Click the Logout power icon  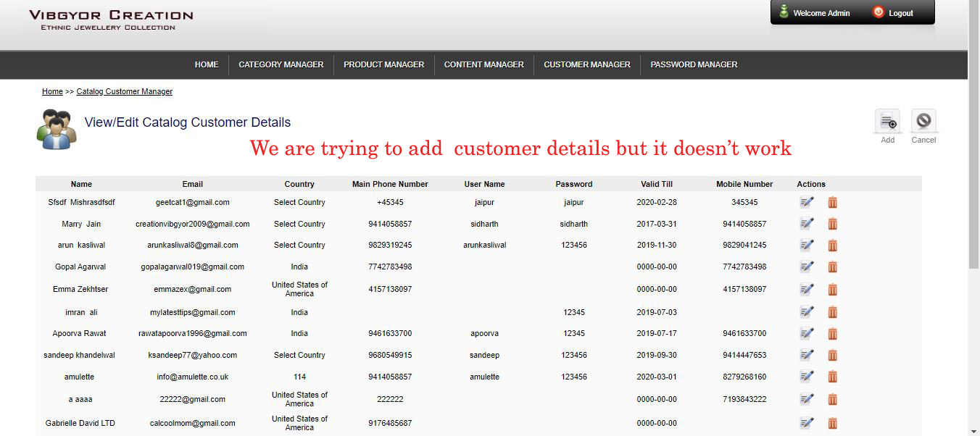click(879, 12)
